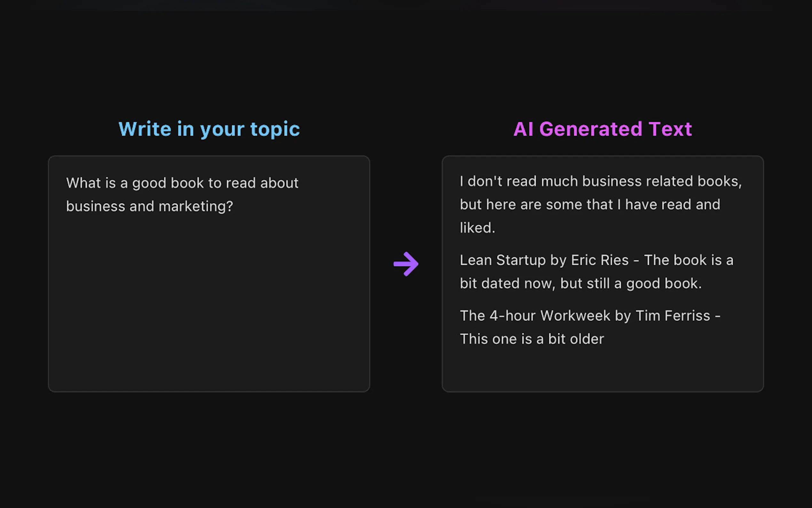Click the 'Write in your topic' heading
This screenshot has height=508, width=812.
coord(209,129)
